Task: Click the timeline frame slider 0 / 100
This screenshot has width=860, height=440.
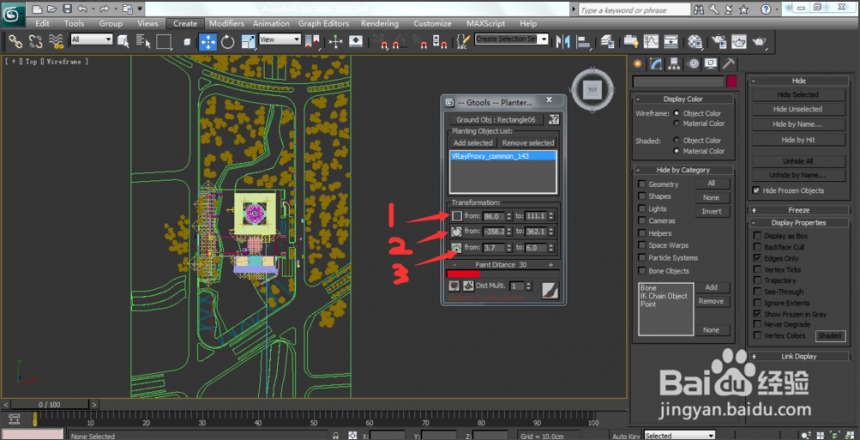Action: pyautogui.click(x=50, y=404)
